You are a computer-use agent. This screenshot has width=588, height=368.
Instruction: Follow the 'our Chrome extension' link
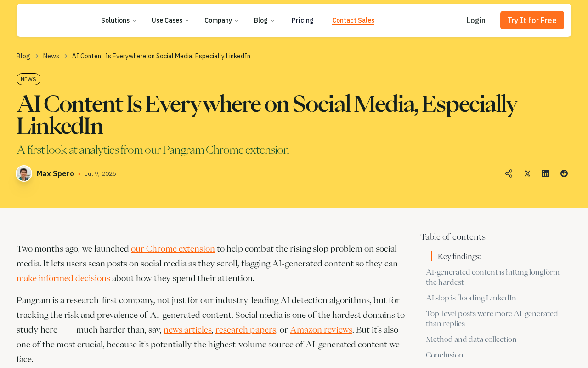point(173,249)
